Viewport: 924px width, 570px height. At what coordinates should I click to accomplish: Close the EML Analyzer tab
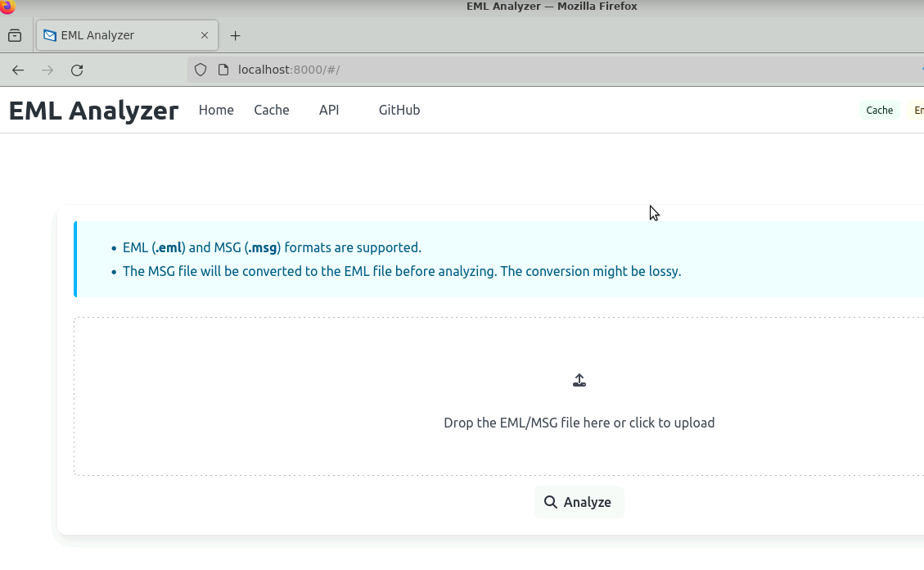click(205, 36)
